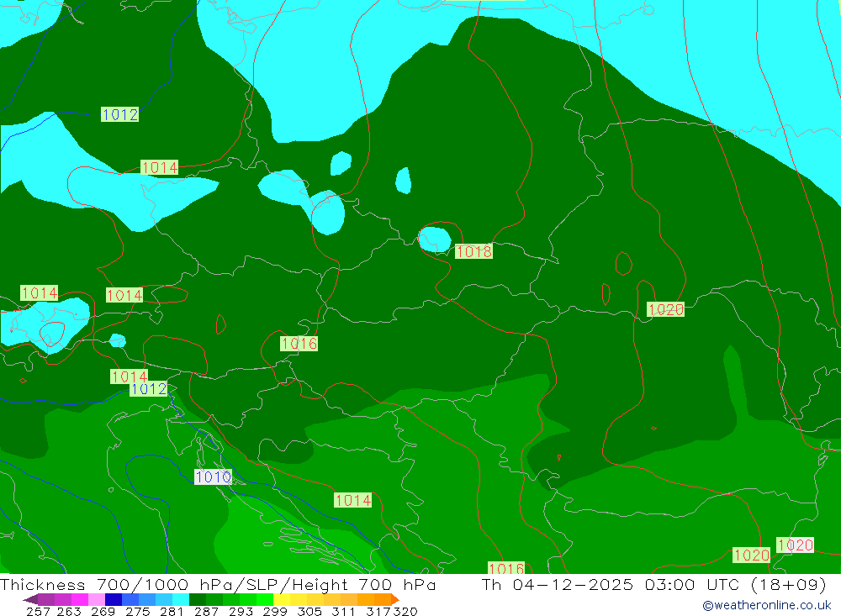
Task: Select the darkest navy blue legend swatch
Action: pos(114,599)
